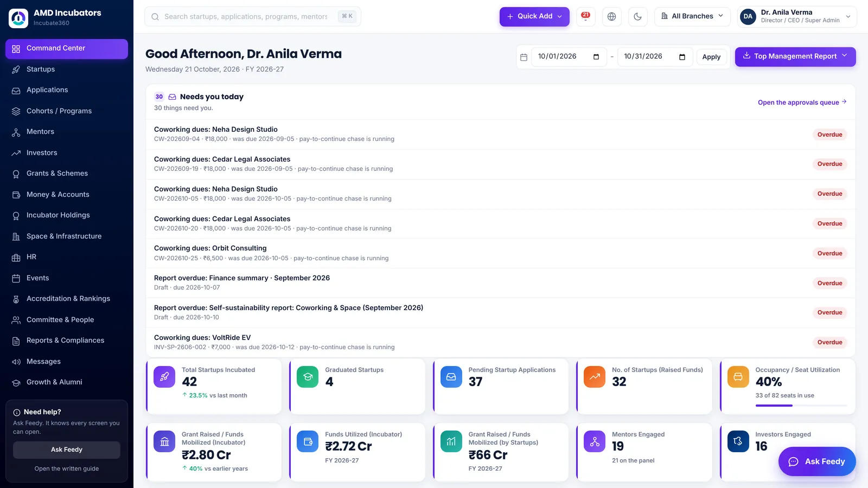This screenshot has width=868, height=488.
Task: Click the Total Startups Incubated rocket icon
Action: point(164,377)
